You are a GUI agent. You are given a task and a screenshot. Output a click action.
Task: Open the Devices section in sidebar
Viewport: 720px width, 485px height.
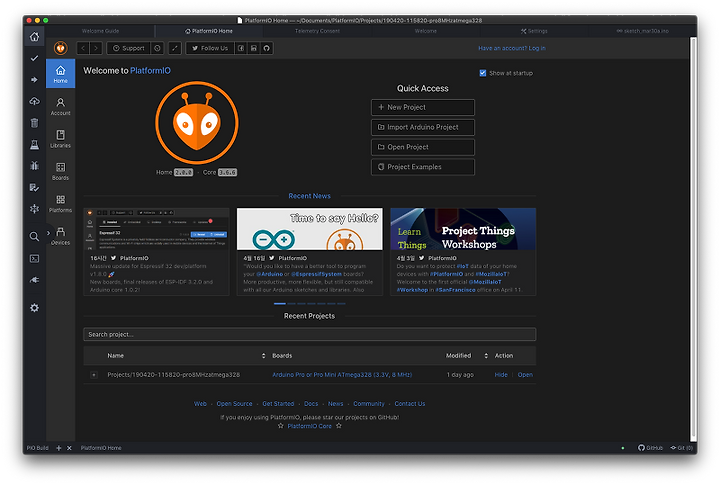(x=61, y=236)
